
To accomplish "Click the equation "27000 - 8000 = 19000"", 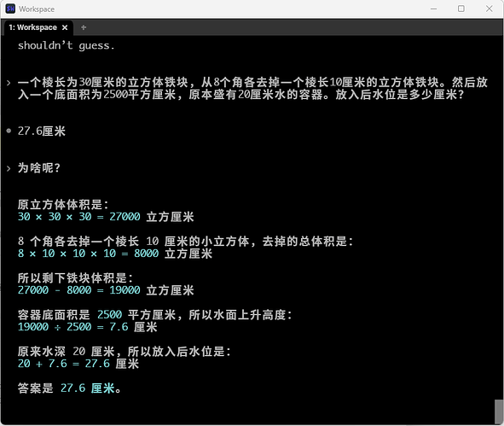I will tap(79, 290).
